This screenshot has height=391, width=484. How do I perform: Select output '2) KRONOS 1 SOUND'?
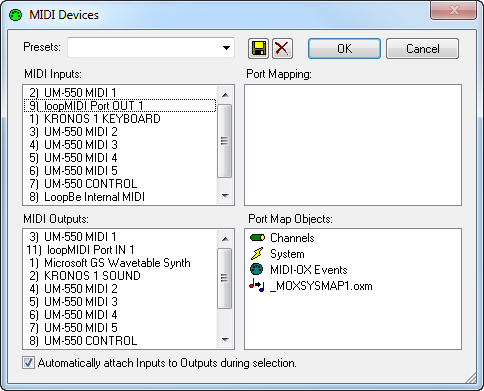pos(120,276)
